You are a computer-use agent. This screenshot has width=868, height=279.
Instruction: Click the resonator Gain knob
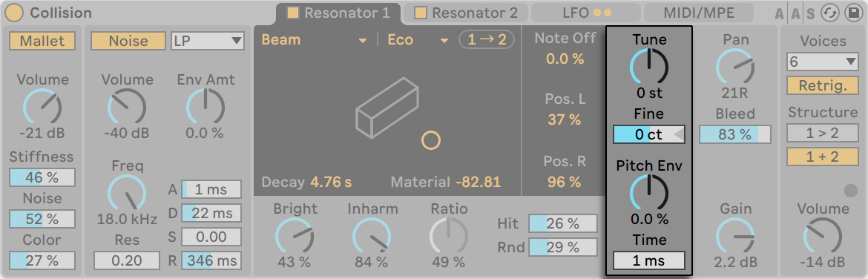click(735, 236)
